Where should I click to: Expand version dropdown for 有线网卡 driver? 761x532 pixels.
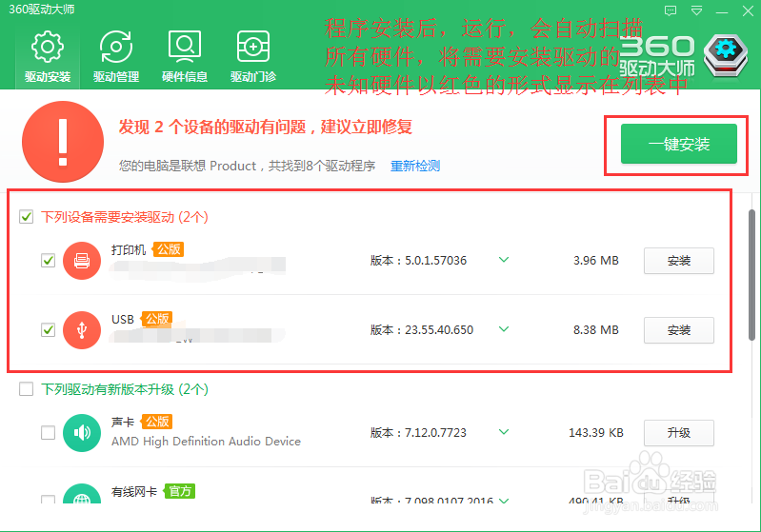point(504,500)
